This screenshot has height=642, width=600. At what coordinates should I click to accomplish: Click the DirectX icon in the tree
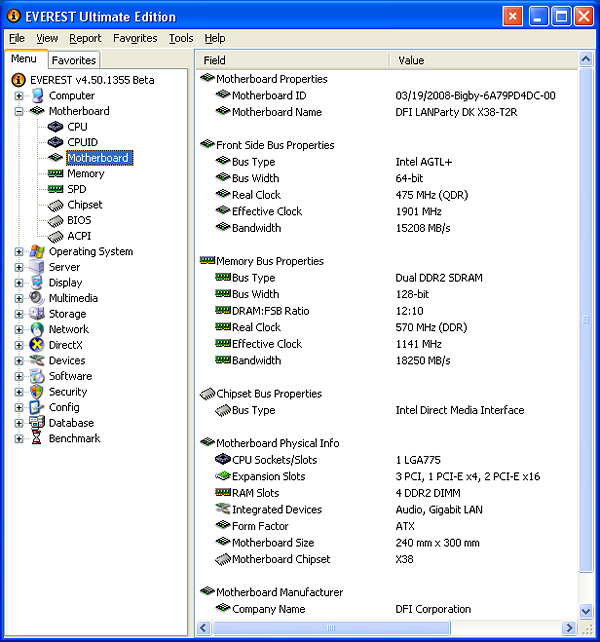[37, 345]
